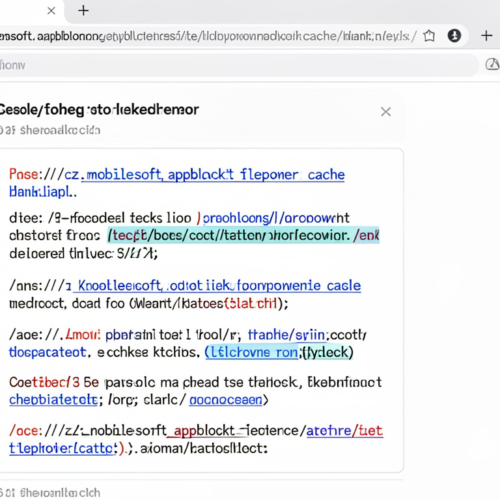
Task: Click the address bar URL
Action: click(x=208, y=36)
